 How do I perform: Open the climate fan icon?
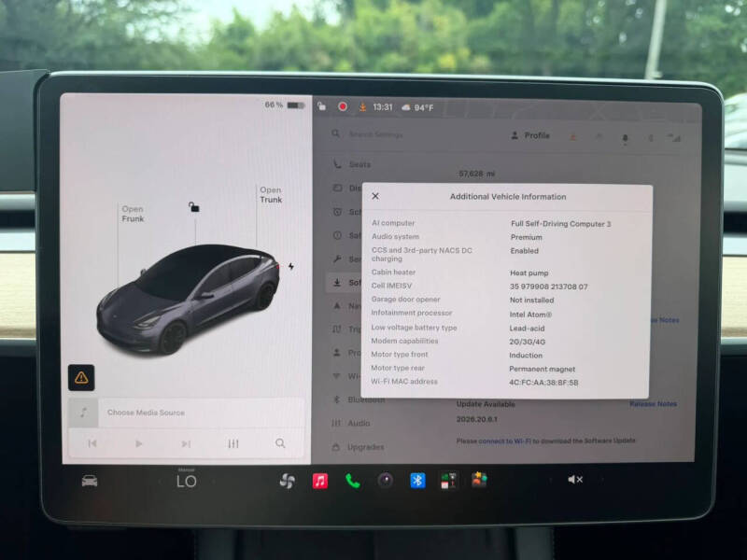pos(288,482)
